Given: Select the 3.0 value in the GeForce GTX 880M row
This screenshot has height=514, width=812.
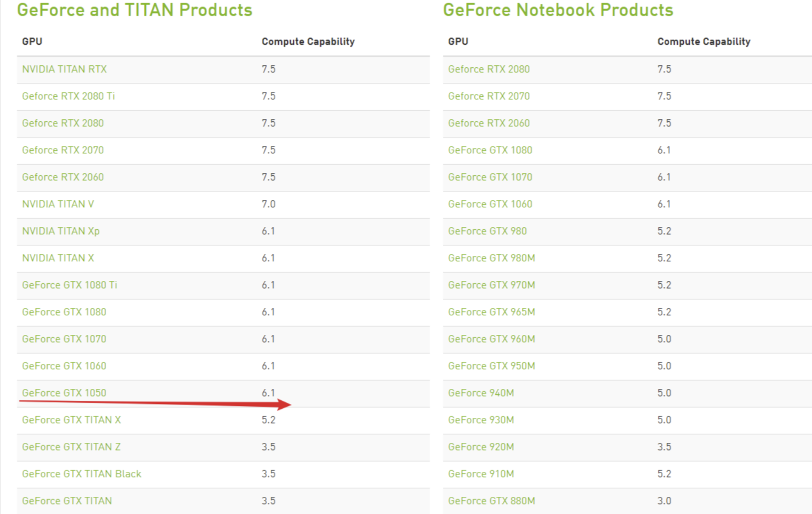Looking at the screenshot, I should click(665, 501).
